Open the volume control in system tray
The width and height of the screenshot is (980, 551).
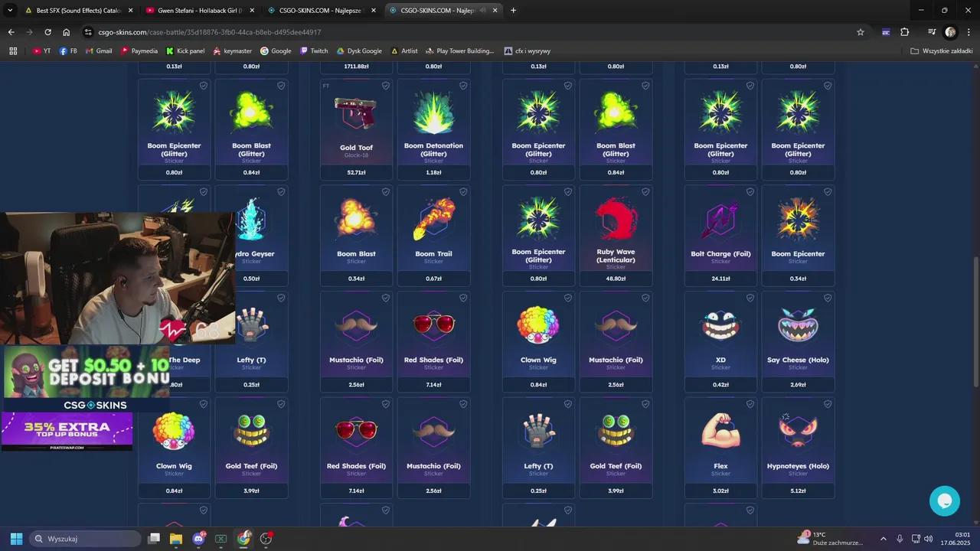coord(928,539)
